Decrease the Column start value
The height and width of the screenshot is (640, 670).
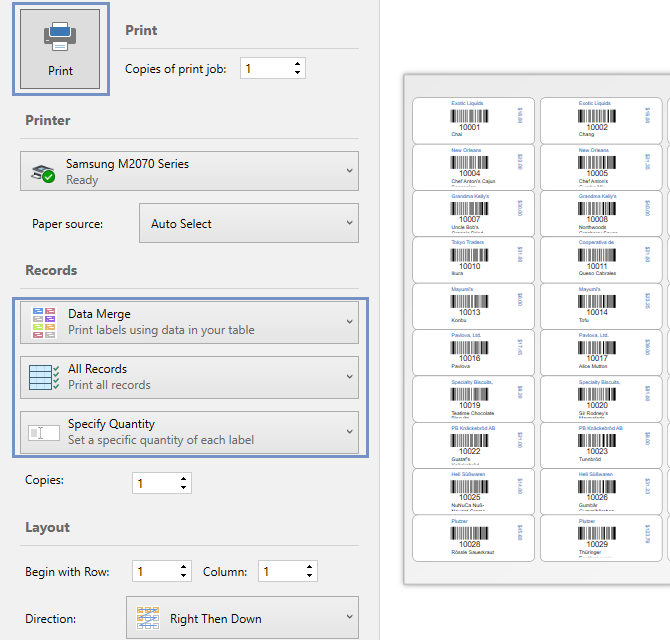(309, 576)
